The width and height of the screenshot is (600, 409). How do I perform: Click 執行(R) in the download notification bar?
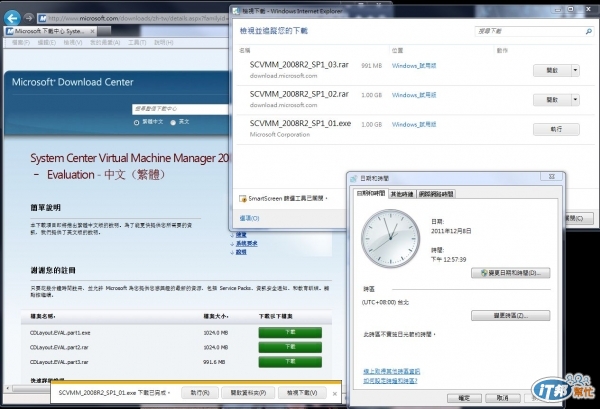coord(200,393)
